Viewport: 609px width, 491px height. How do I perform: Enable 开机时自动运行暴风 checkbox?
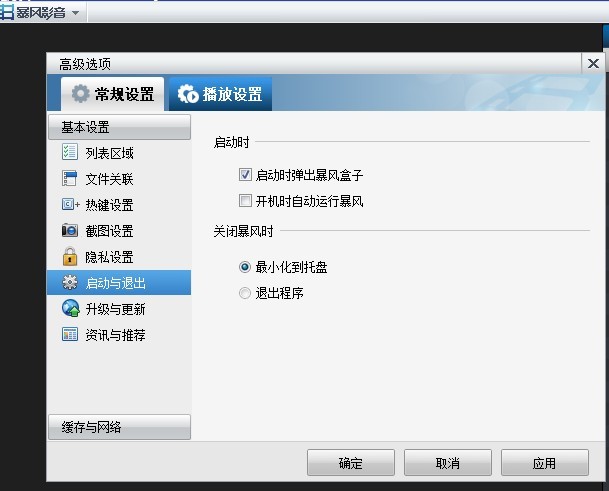(x=245, y=201)
